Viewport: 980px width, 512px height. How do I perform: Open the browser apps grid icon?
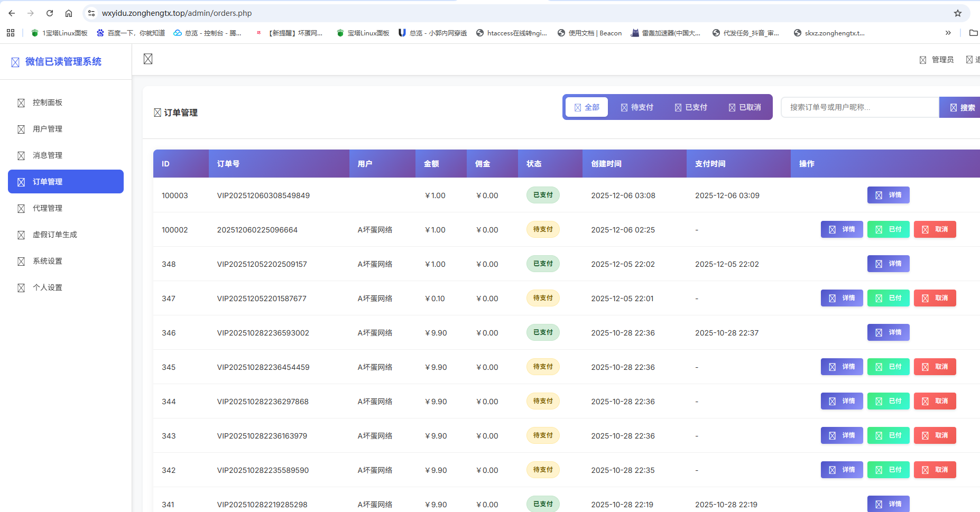coord(11,33)
